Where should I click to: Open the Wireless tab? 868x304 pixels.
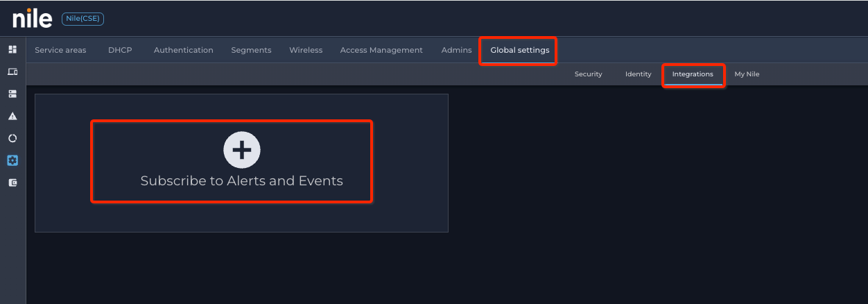tap(306, 50)
